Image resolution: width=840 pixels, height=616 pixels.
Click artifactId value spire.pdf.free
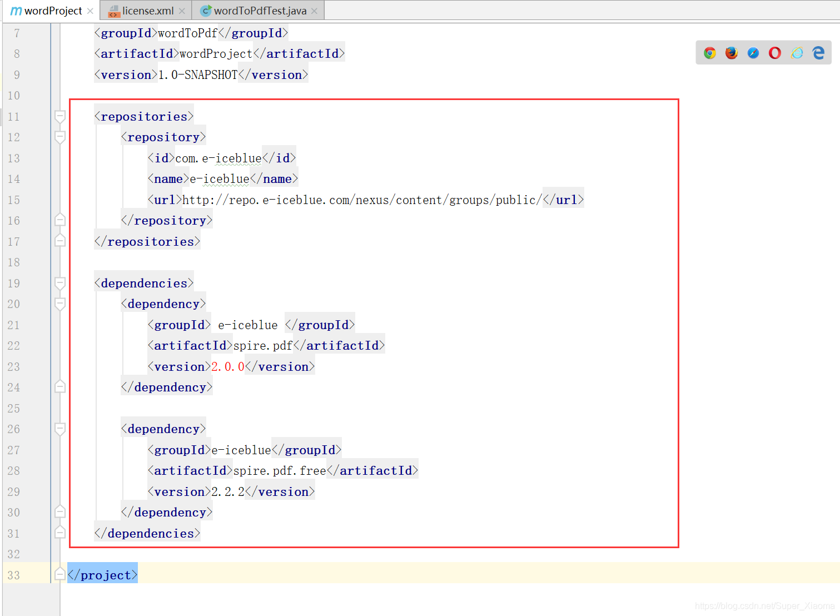(280, 471)
